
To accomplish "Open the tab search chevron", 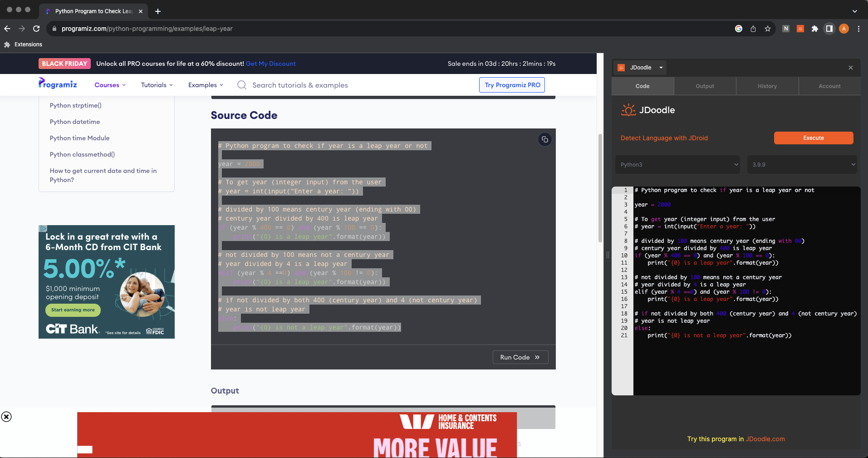I will pyautogui.click(x=855, y=11).
